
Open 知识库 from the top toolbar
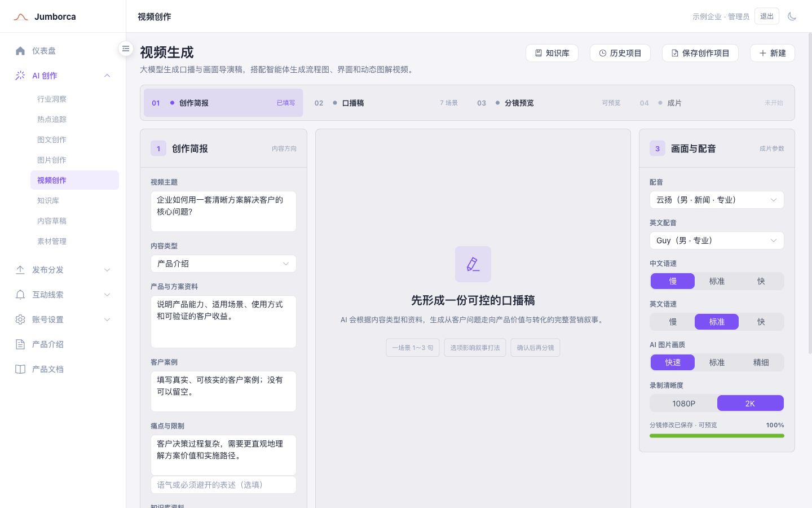[x=553, y=53]
